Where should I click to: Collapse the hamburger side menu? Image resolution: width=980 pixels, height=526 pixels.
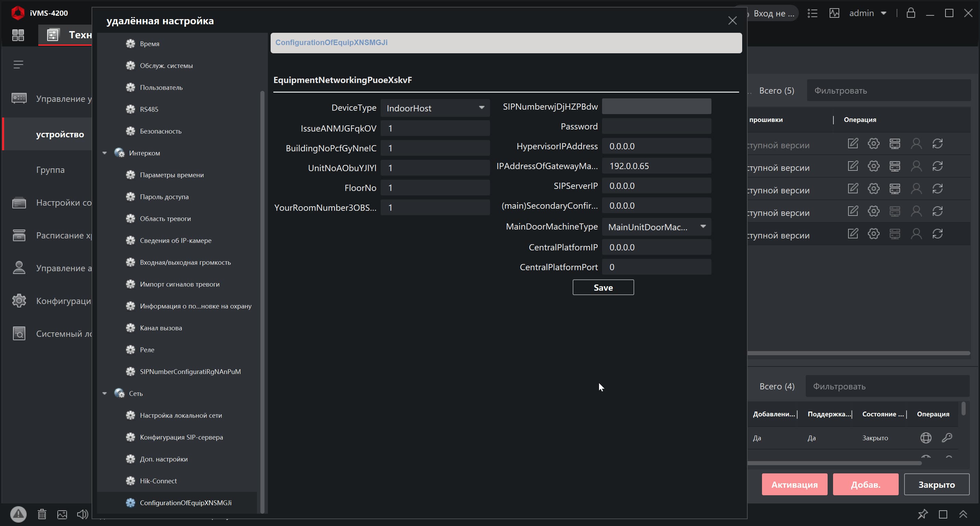point(18,65)
